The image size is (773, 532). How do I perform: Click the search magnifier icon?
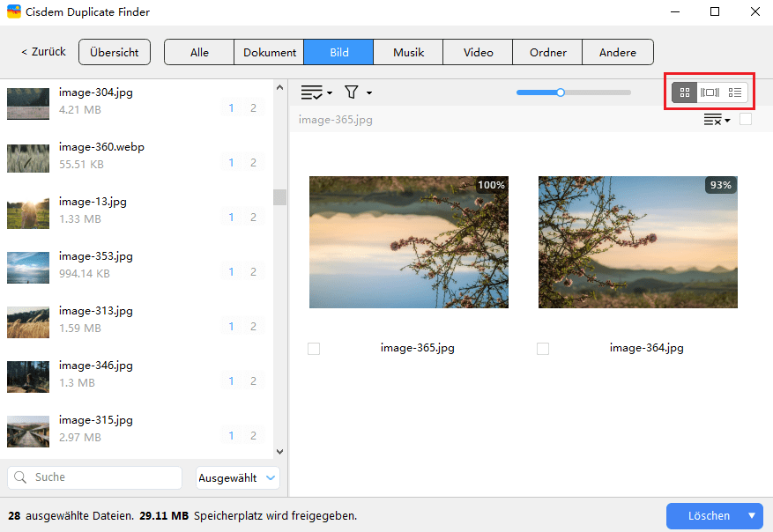click(x=20, y=477)
